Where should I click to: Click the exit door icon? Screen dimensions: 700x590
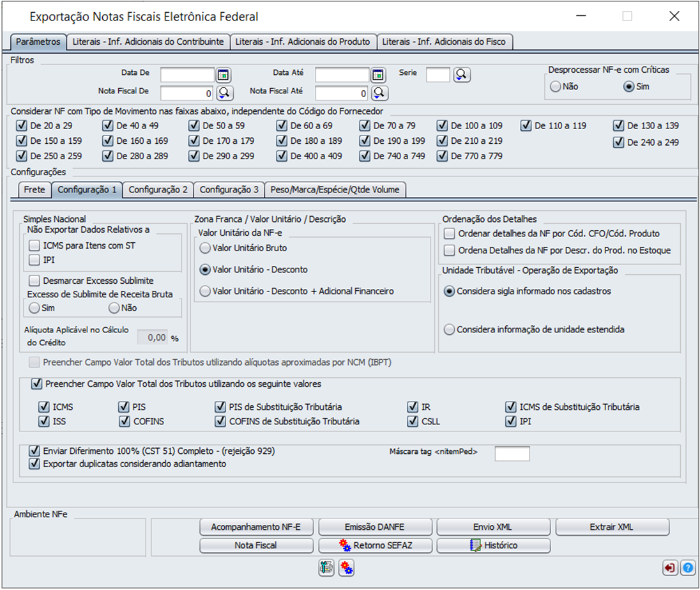point(670,568)
